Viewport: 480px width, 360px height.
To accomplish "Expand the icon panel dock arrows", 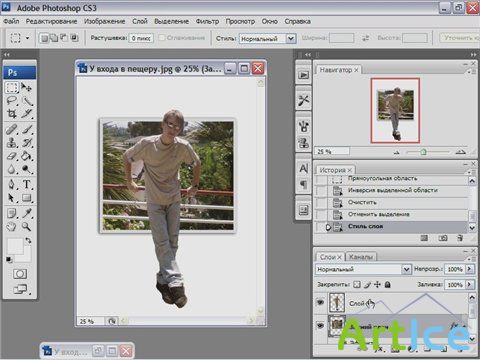I will [307, 54].
